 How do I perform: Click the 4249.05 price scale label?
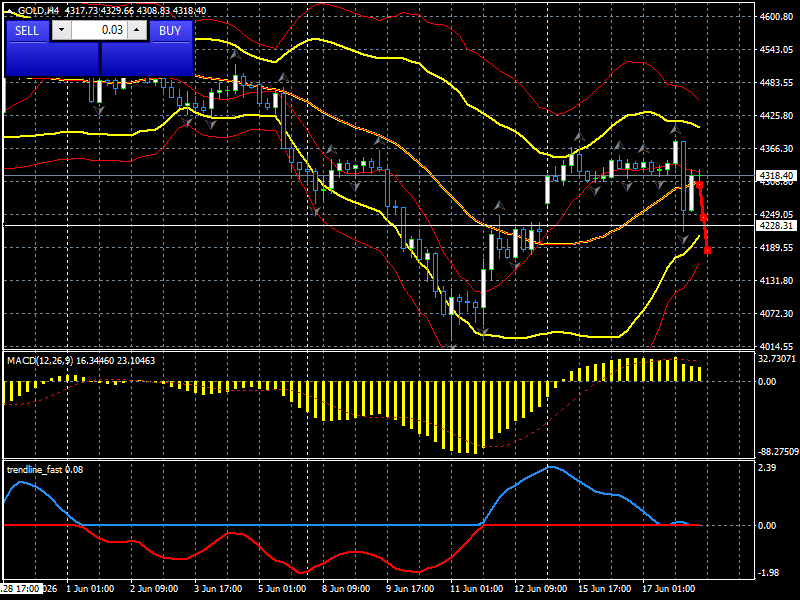[777, 214]
